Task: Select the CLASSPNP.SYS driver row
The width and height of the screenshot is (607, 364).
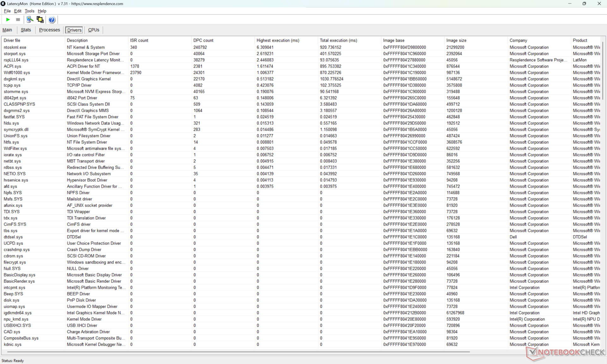Action: pyautogui.click(x=301, y=104)
